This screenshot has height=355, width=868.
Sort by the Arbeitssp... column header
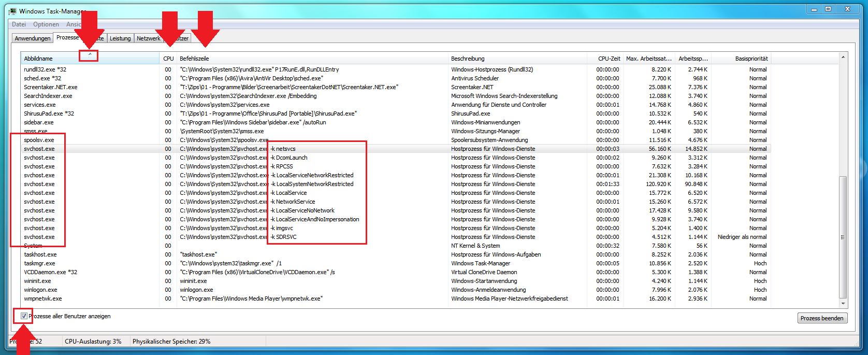692,59
